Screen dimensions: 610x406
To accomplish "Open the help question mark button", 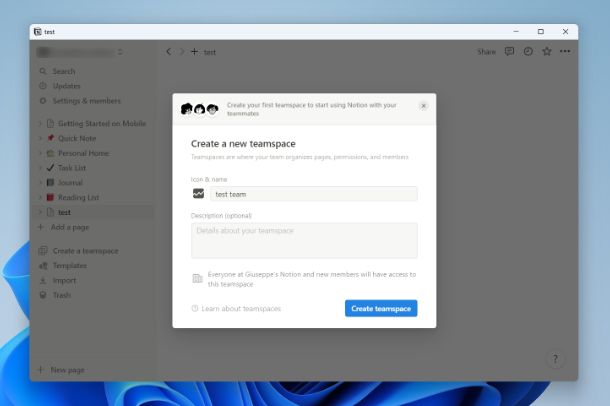I will coord(555,359).
